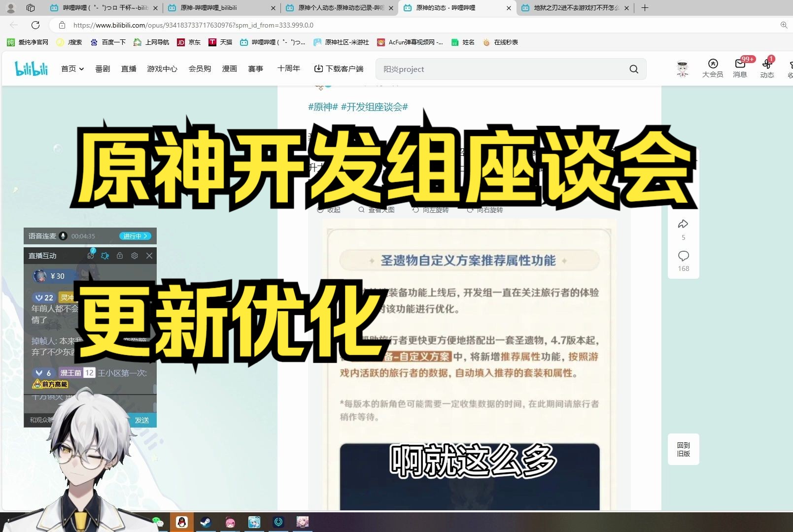Switch to 原神-哔哩哔哩_bilibili tab
793x532 pixels.
[x=221, y=8]
